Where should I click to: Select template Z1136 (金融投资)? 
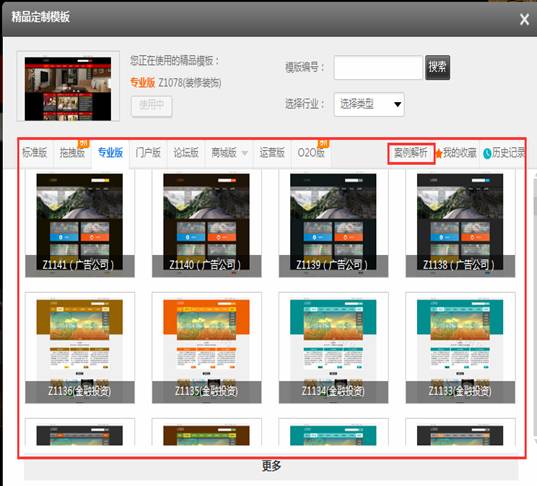(x=80, y=348)
